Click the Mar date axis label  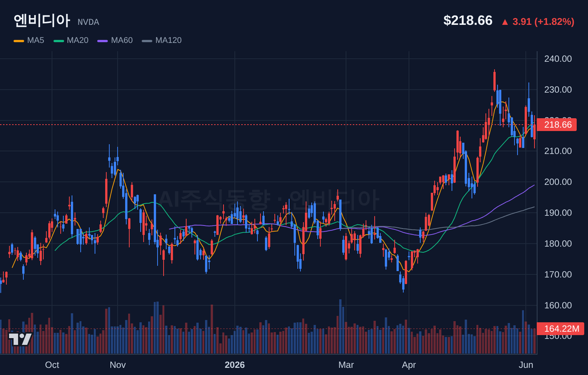pyautogui.click(x=346, y=365)
